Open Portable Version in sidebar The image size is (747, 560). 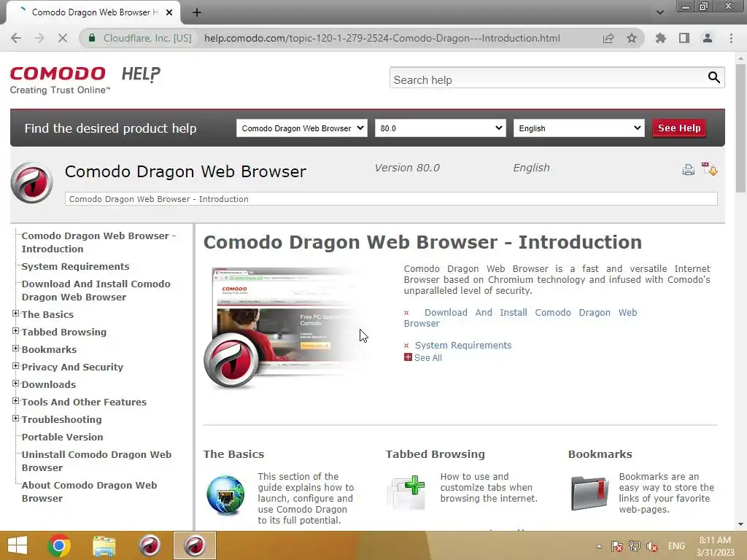point(62,437)
